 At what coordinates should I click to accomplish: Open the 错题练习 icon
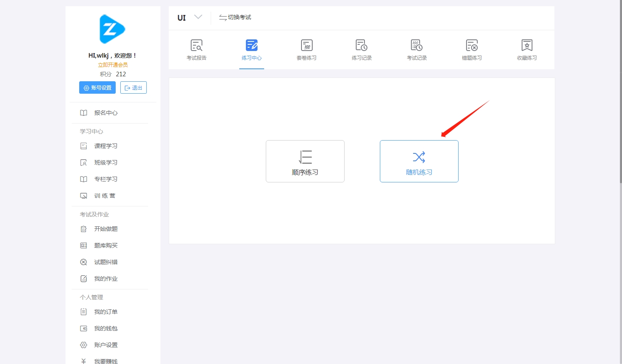[x=472, y=45]
